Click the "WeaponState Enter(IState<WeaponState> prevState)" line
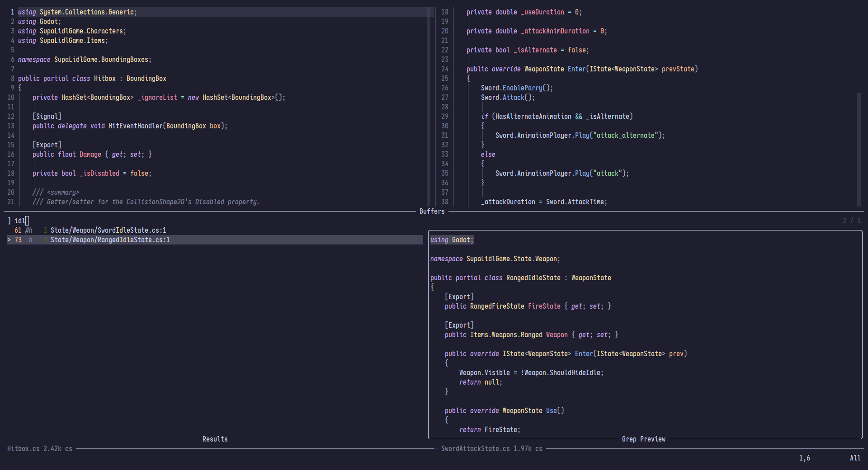The image size is (868, 470). (x=582, y=69)
